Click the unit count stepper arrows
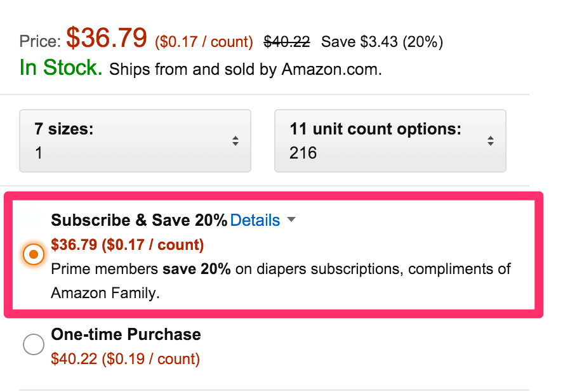 tap(491, 141)
